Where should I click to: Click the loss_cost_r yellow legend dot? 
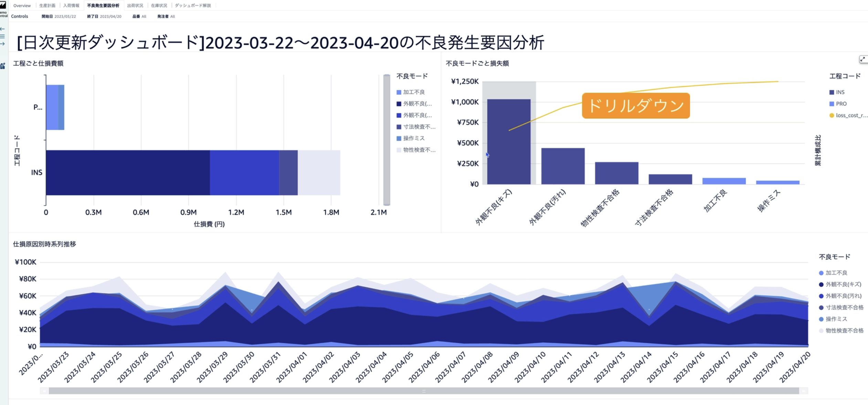tap(832, 115)
